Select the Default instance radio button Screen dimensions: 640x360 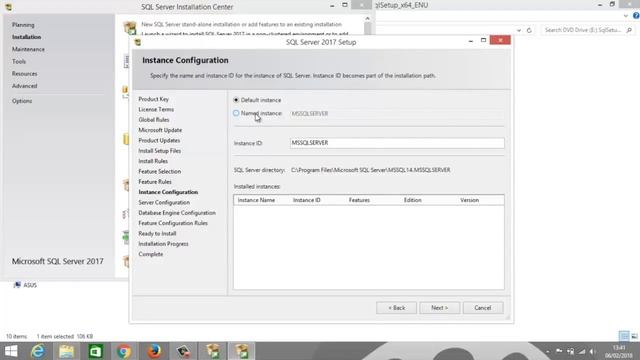[236, 100]
